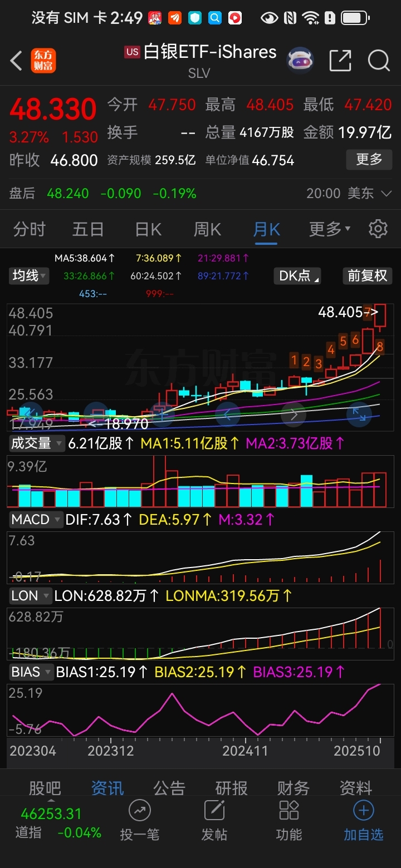Switch to 日K chart tab
401x868 pixels.
148,229
